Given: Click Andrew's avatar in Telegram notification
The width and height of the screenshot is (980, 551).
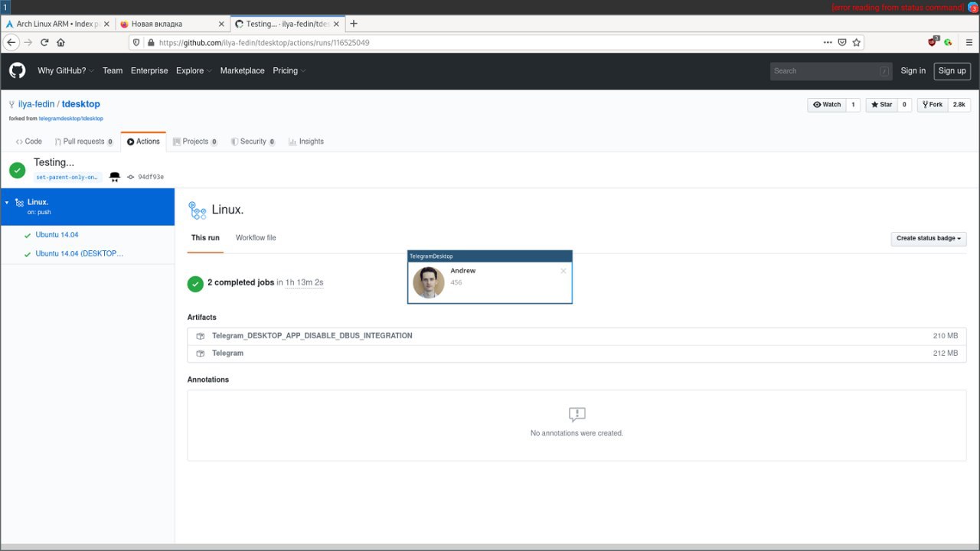Looking at the screenshot, I should [x=429, y=282].
